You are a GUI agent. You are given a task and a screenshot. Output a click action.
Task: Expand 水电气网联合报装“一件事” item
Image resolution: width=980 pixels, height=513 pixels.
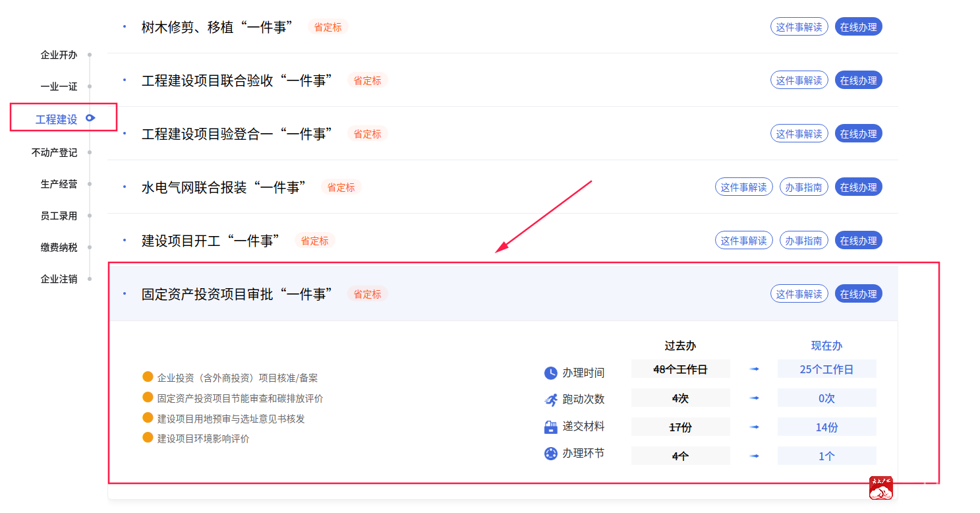(224, 187)
